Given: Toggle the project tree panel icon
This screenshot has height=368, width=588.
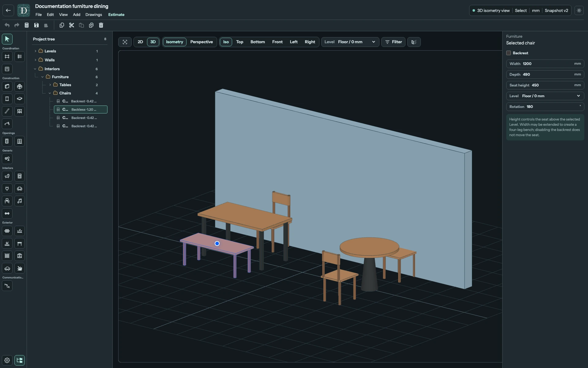Looking at the screenshot, I should coord(20,360).
